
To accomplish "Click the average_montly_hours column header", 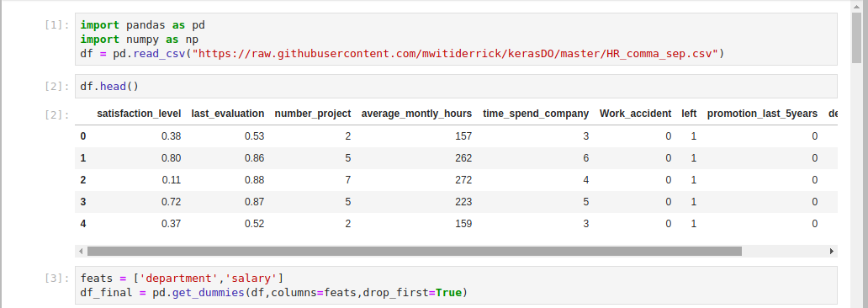I will (x=417, y=114).
